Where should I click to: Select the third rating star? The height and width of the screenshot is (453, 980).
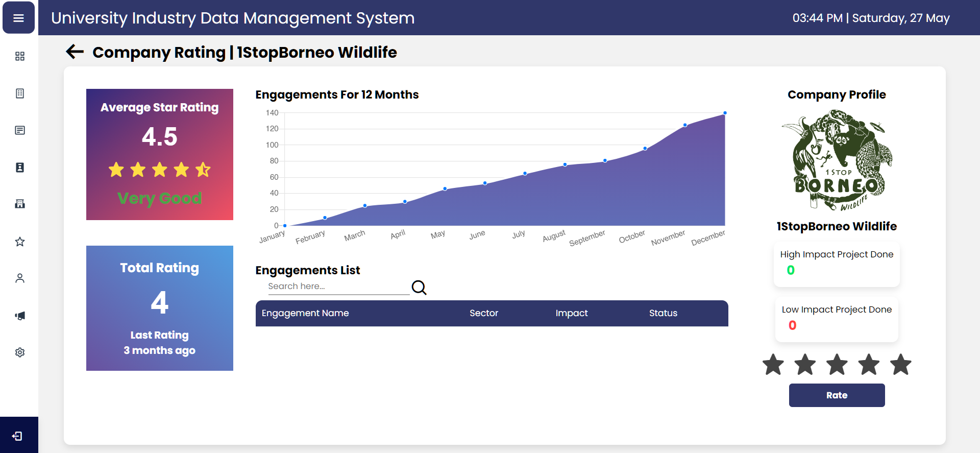pyautogui.click(x=837, y=365)
